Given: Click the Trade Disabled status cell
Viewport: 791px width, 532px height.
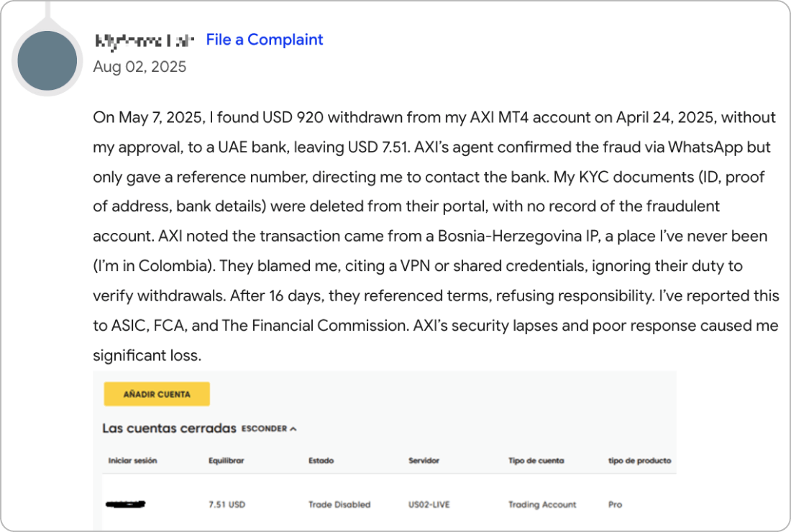Looking at the screenshot, I should 339,505.
